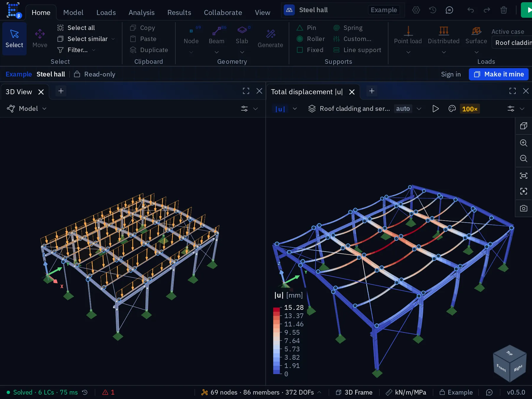Screen dimensions: 532x399
Task: Open the |u| result type dropdown
Action: point(286,109)
